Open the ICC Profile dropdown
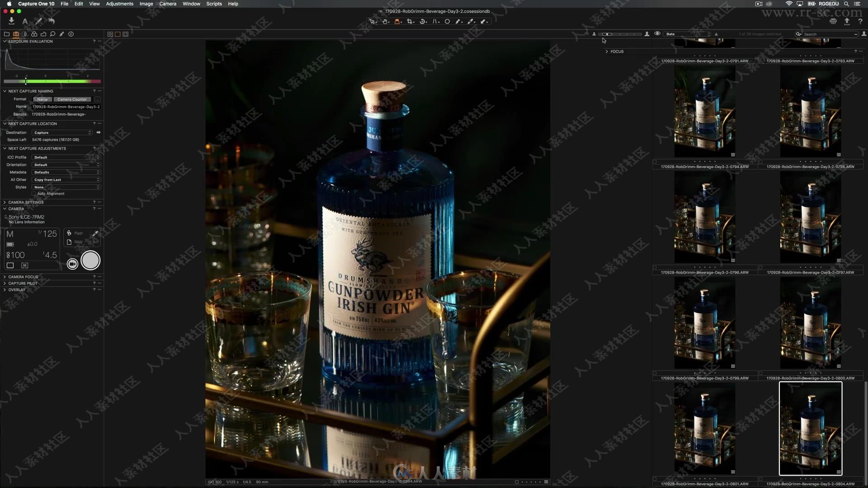This screenshot has height=488, width=868. coord(66,157)
